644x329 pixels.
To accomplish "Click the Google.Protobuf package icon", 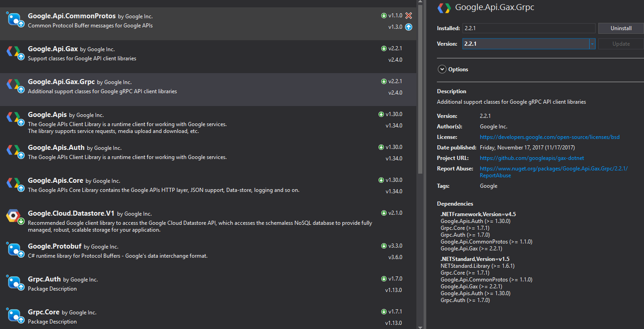I will (15, 250).
